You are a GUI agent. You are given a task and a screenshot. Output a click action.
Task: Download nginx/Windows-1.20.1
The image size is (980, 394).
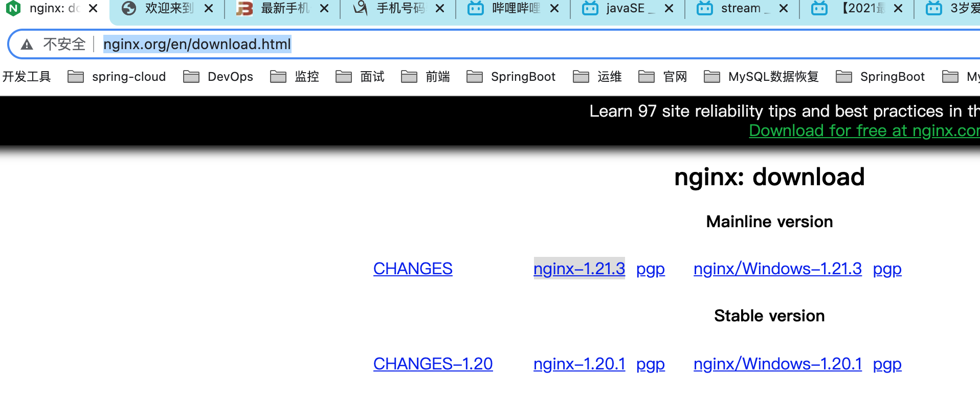[x=777, y=364]
